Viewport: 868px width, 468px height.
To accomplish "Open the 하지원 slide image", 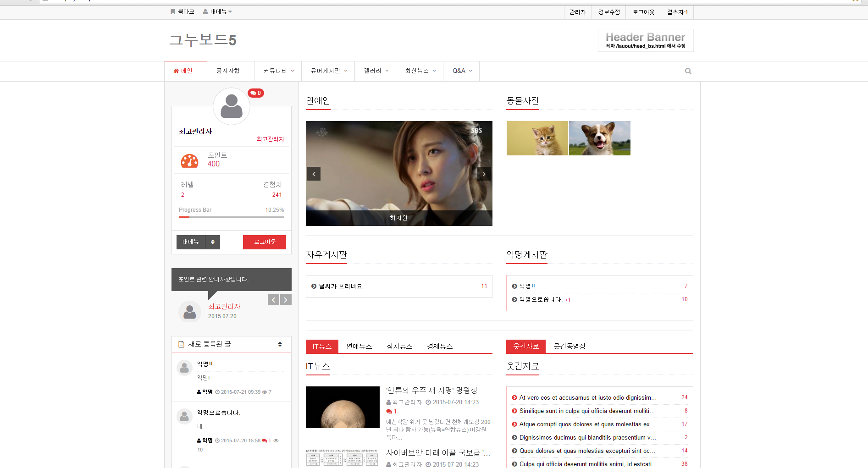I will tap(399, 173).
